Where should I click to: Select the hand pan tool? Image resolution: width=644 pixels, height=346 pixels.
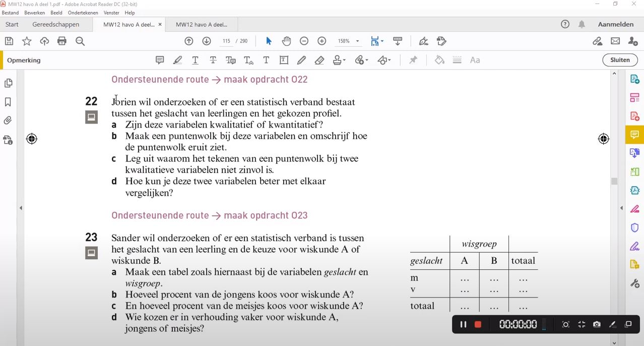(287, 41)
